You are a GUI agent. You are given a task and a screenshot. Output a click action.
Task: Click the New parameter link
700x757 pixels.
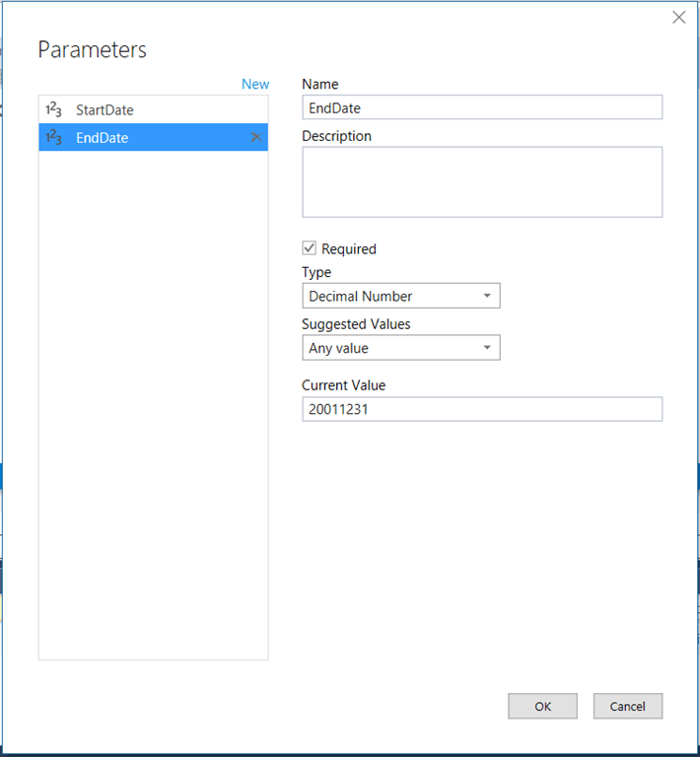click(255, 84)
